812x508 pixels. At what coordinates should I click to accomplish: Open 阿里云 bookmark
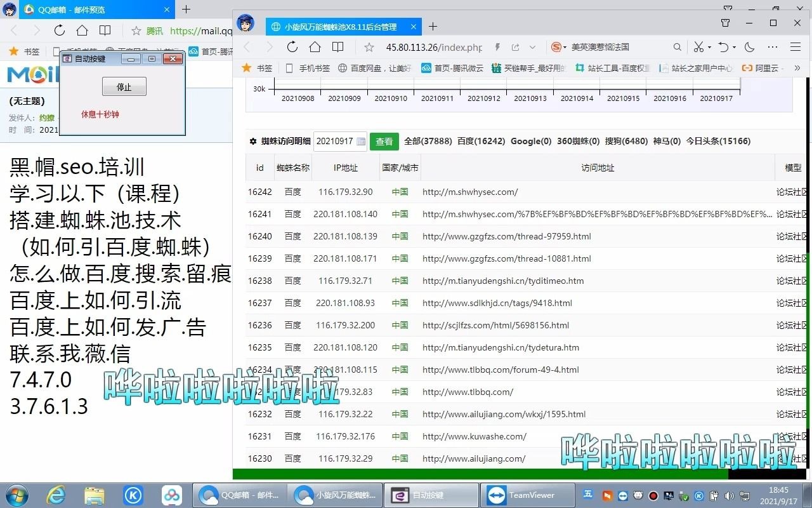(x=760, y=68)
